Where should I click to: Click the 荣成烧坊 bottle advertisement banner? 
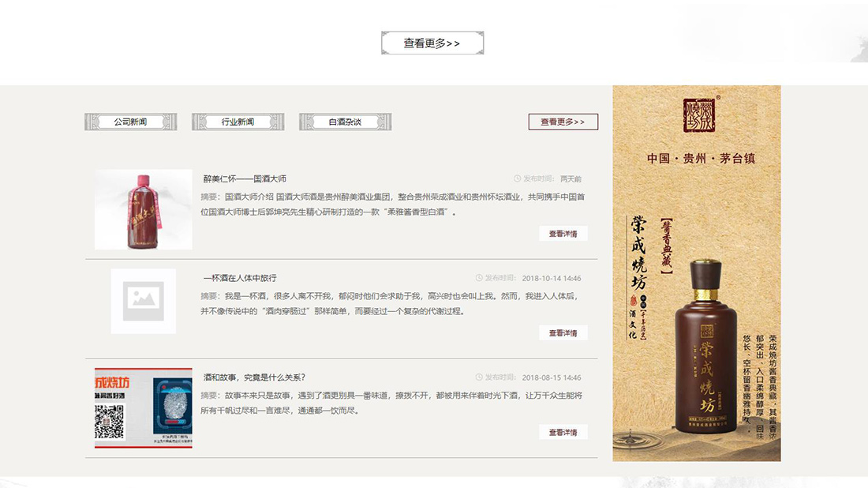coord(697,273)
